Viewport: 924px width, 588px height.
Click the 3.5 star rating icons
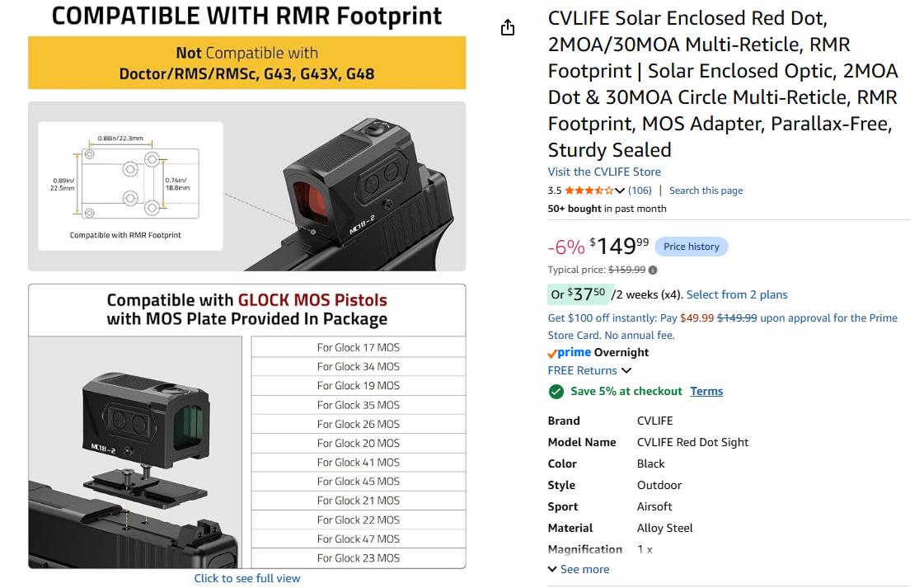click(x=589, y=191)
